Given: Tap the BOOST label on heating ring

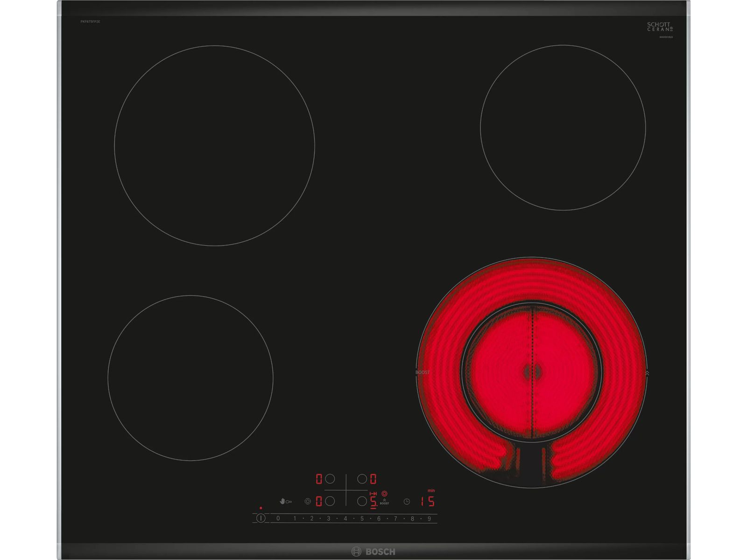Looking at the screenshot, I should 423,372.
